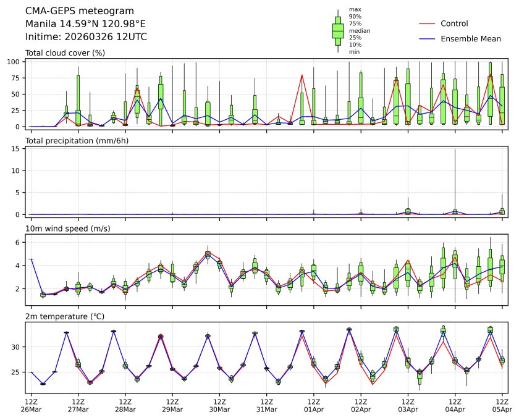Select the 12Z 29Mar time axis label
Image resolution: width=519 pixels, height=420 pixels.
(x=172, y=405)
